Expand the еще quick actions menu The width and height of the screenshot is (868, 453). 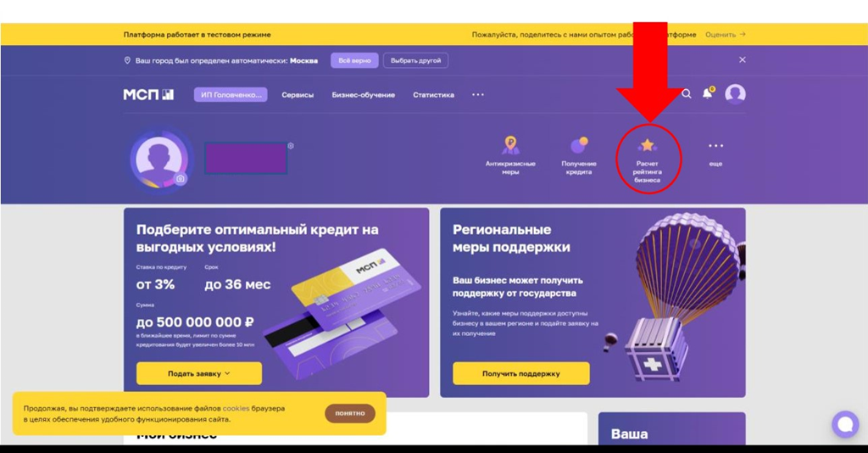[x=715, y=153]
